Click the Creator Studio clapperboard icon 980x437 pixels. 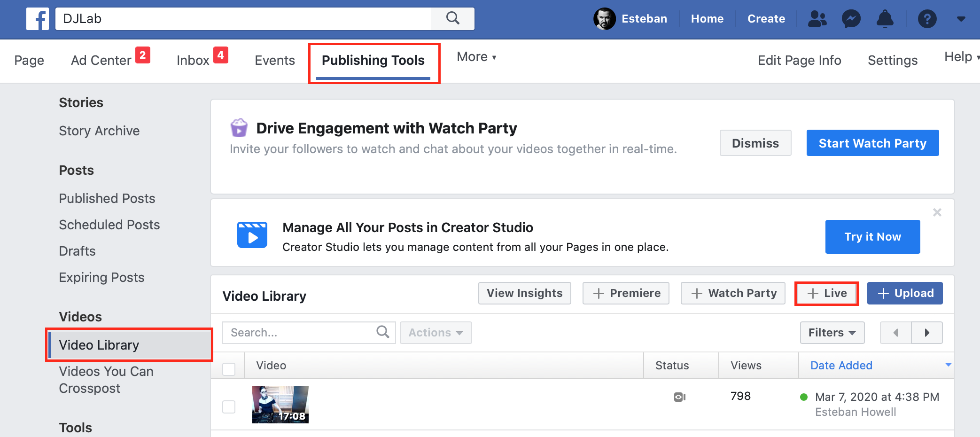tap(252, 234)
